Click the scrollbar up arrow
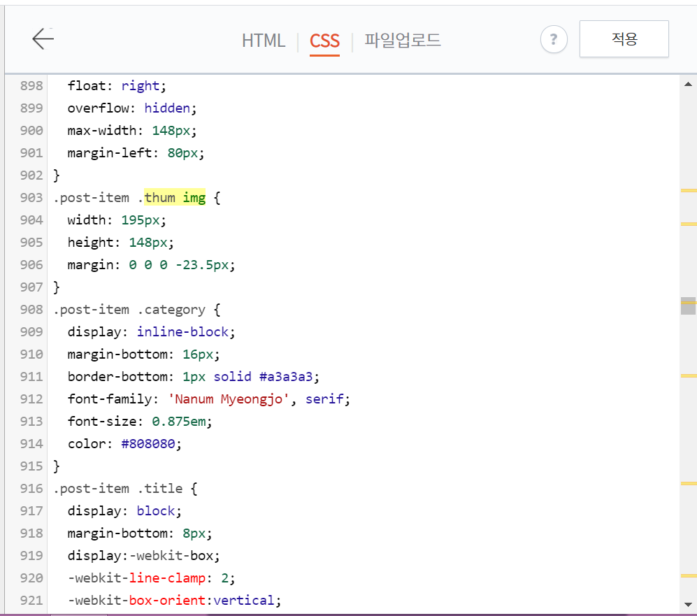 [688, 85]
